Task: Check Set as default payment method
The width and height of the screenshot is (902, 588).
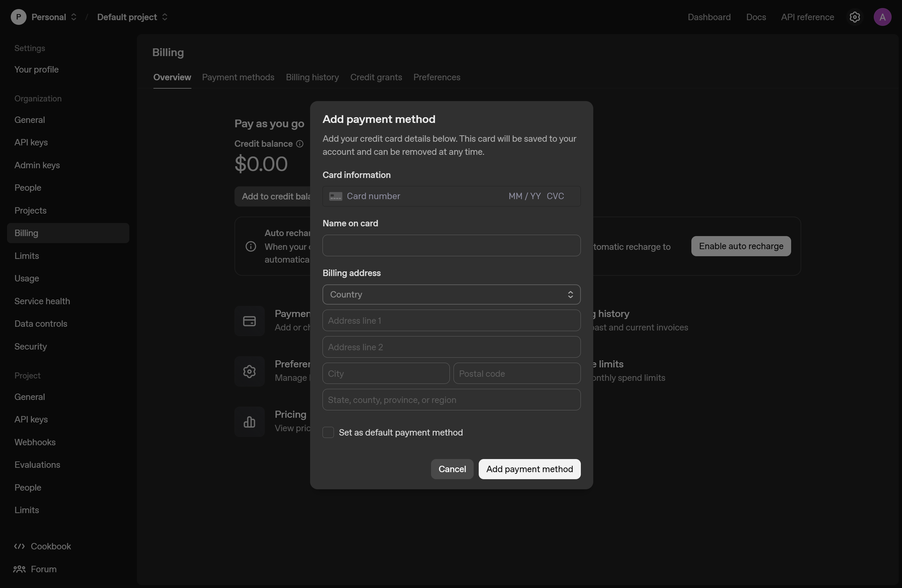Action: tap(328, 432)
